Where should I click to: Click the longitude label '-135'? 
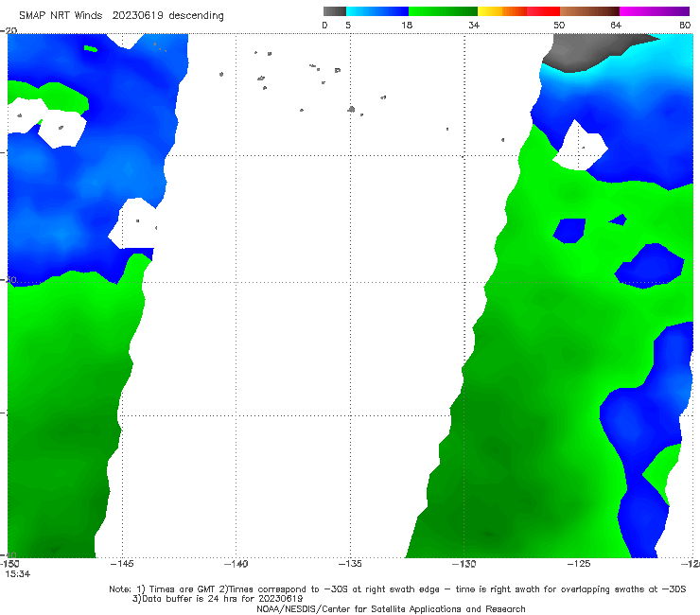[x=350, y=564]
